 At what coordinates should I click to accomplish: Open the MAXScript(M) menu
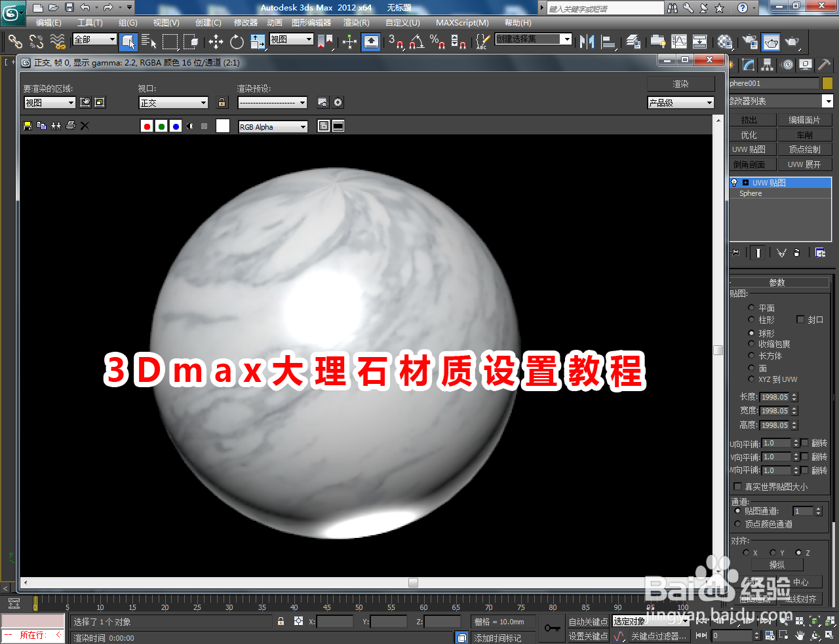coord(461,22)
